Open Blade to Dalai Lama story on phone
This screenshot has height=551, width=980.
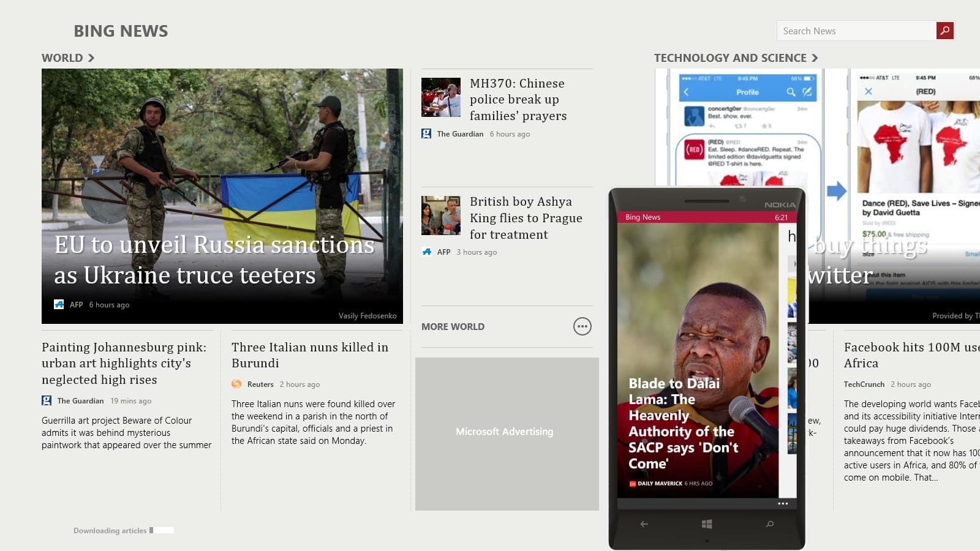(684, 424)
